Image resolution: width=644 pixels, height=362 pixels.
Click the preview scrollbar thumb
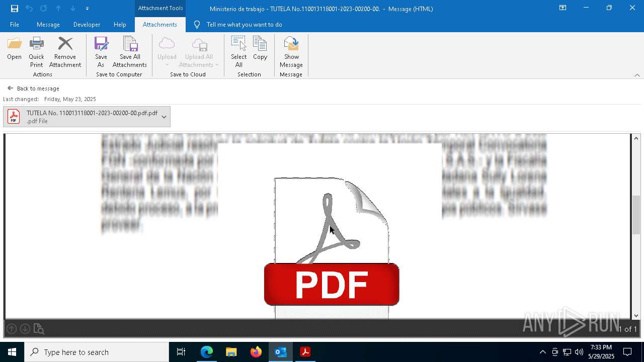pyautogui.click(x=636, y=215)
